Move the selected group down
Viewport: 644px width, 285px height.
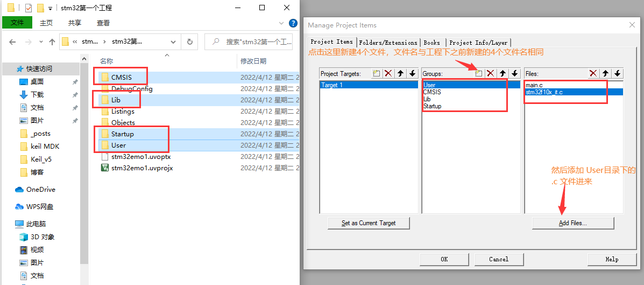coord(515,73)
